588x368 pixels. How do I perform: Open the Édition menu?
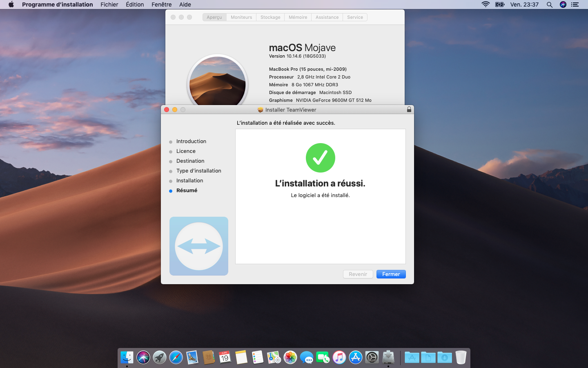135,4
